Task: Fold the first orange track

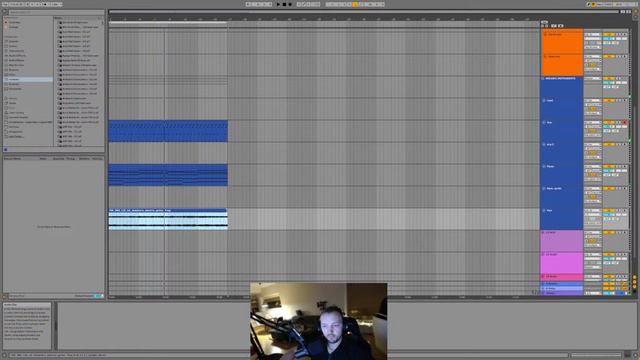Action: pyautogui.click(x=545, y=34)
